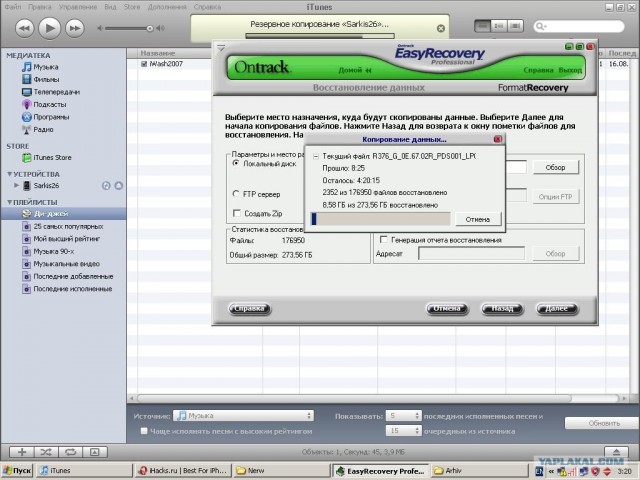640x480 pixels.
Task: Click the copy progress bar
Action: (380, 219)
